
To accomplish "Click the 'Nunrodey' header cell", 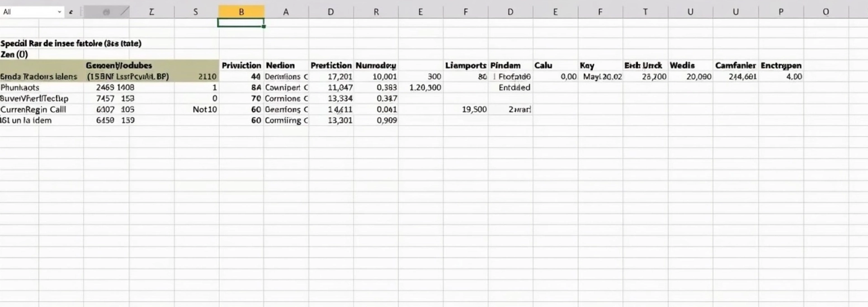I will click(376, 65).
